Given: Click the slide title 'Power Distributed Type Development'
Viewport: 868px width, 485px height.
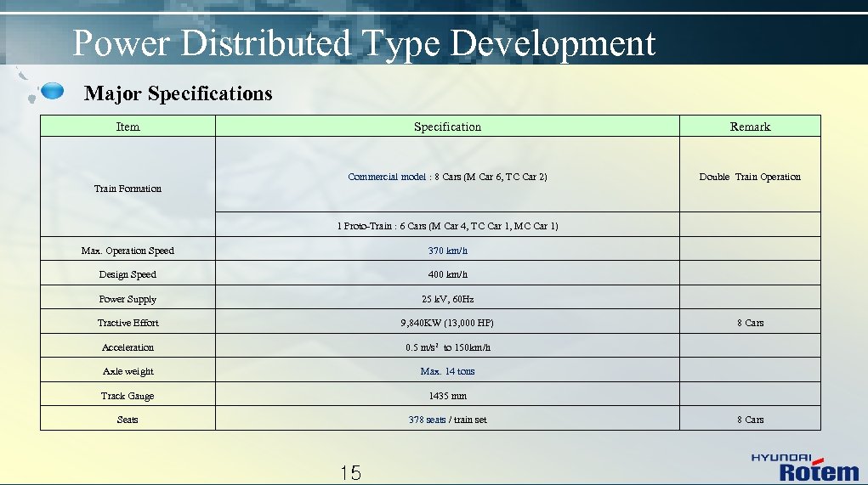Looking at the screenshot, I should 364,43.
